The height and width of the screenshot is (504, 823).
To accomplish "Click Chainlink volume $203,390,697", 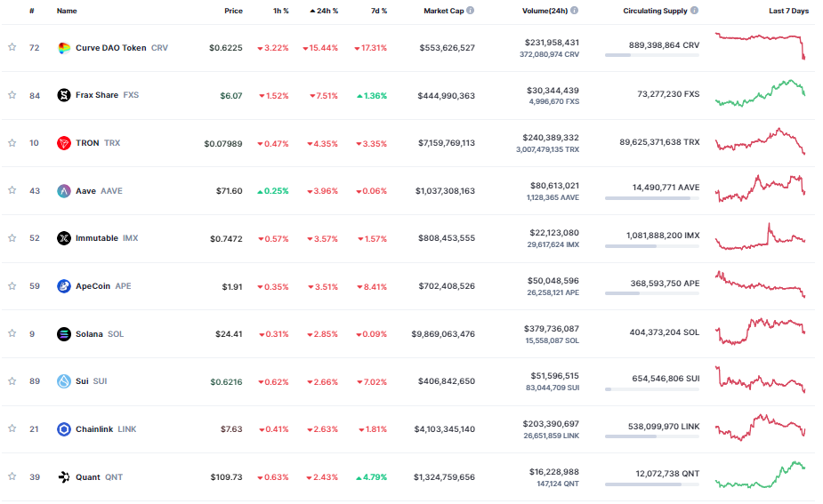I will click(x=551, y=424).
